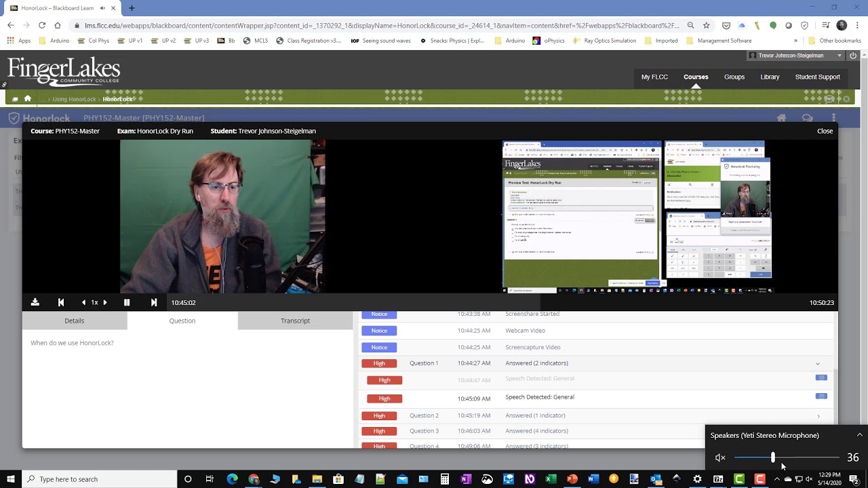Select the Screencapture Video notice row
Screen dimensions: 868x488
597,347
